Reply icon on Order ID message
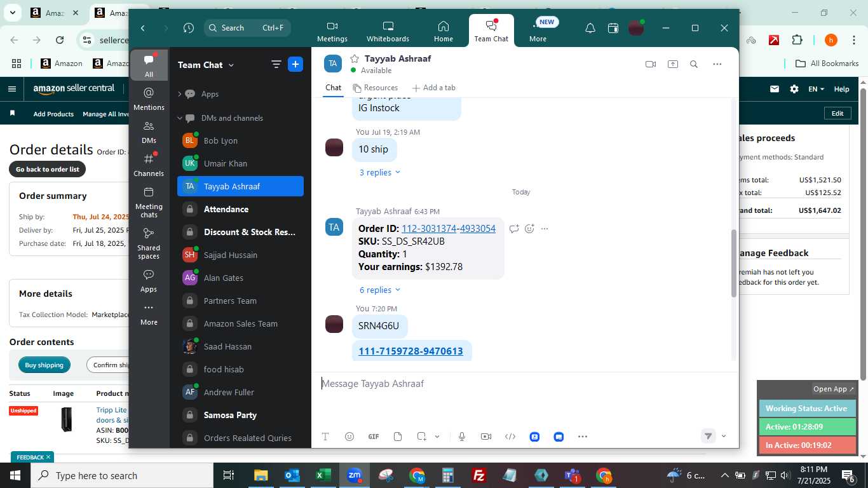The image size is (868, 488). tap(514, 229)
